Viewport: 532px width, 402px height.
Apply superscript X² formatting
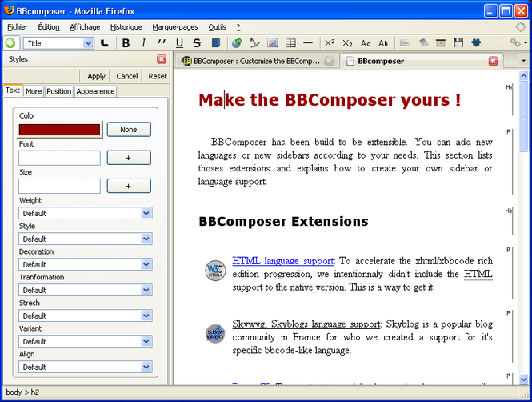pos(330,42)
